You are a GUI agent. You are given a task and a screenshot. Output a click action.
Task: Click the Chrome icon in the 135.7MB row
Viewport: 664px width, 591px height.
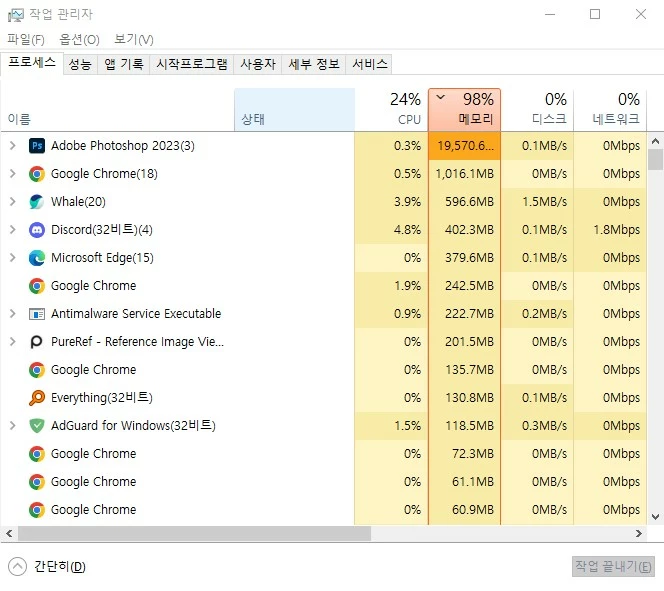37,370
